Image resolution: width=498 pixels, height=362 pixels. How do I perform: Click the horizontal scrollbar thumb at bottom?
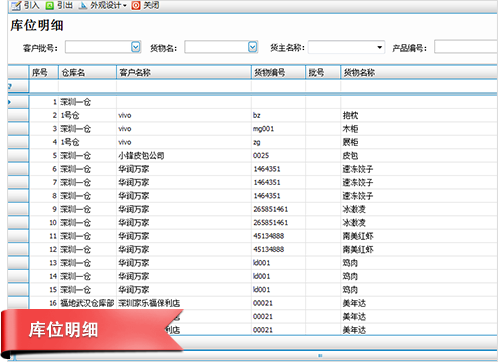point(320,356)
